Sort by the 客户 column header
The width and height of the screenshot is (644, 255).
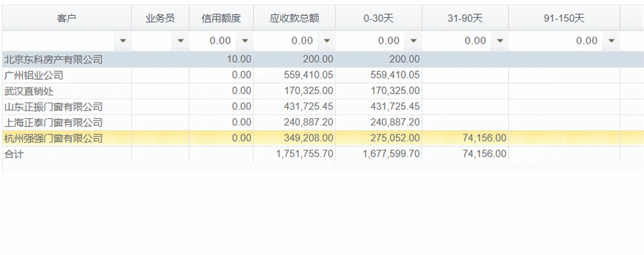click(x=67, y=18)
